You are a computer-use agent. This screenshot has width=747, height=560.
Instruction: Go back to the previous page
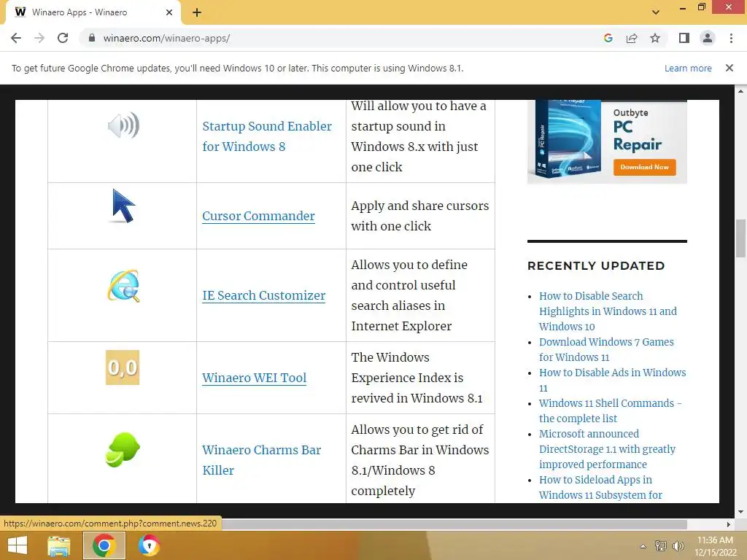point(16,38)
